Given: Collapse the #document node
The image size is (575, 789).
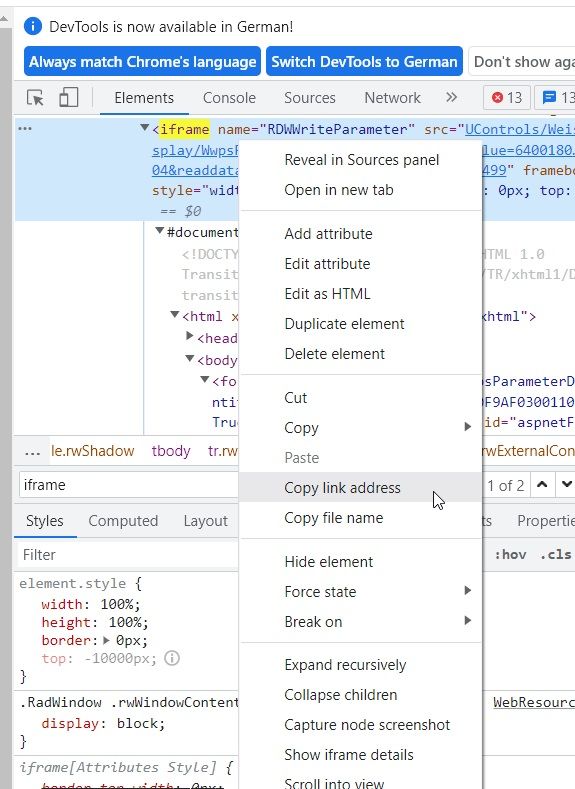Looking at the screenshot, I should [159, 231].
